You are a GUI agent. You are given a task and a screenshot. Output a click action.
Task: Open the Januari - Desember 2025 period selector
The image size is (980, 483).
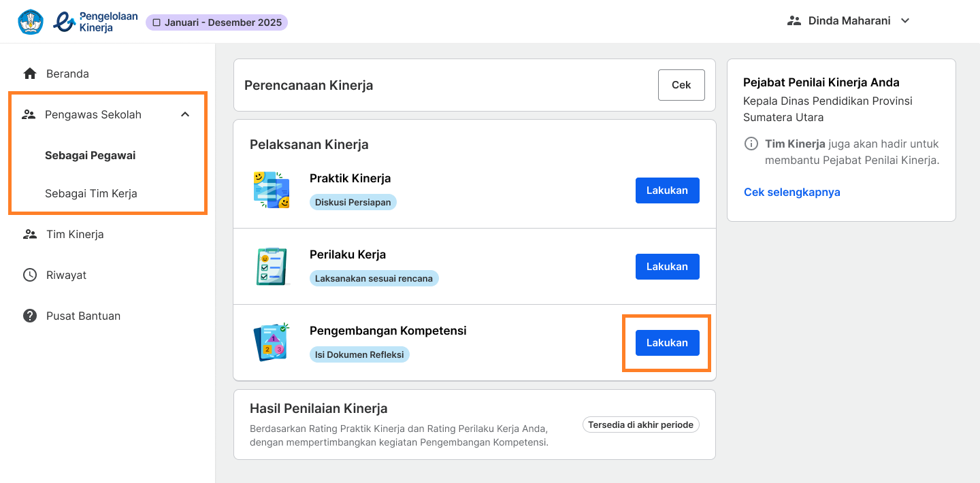pos(216,22)
